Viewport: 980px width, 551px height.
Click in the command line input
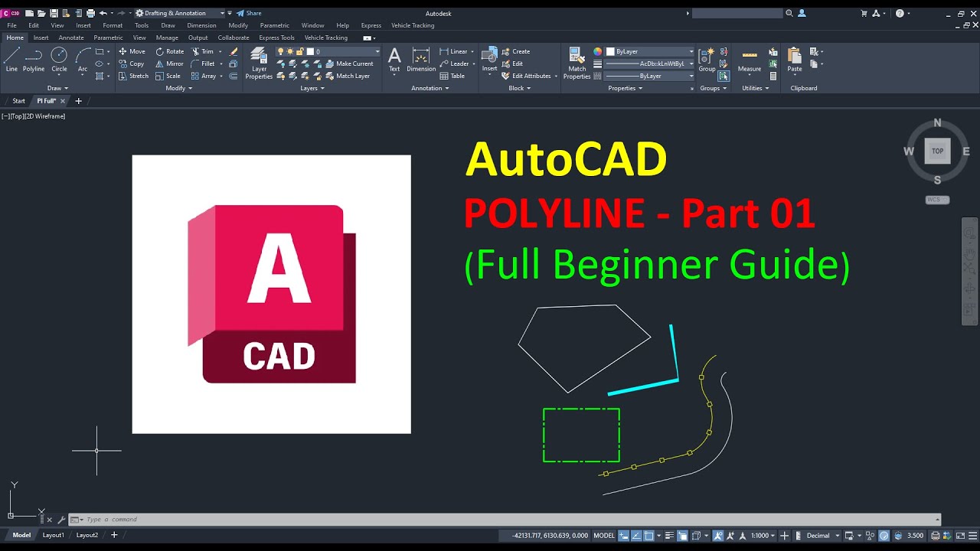click(x=505, y=520)
